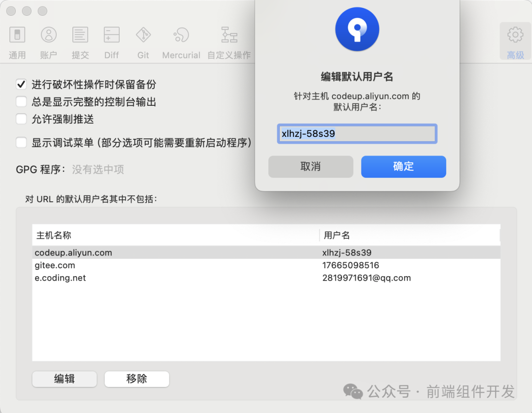Screen dimensions: 532x413
Task: Click the 移除 button below the table
Action: [137, 379]
